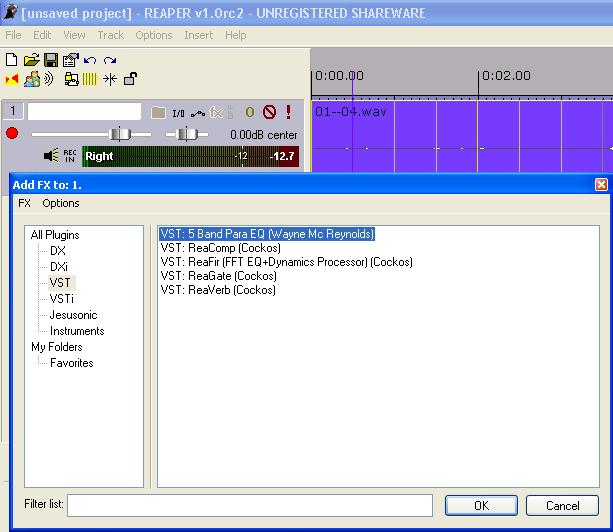Image resolution: width=613 pixels, height=532 pixels.
Task: Open the project settings toolbar icon
Action: point(71,60)
